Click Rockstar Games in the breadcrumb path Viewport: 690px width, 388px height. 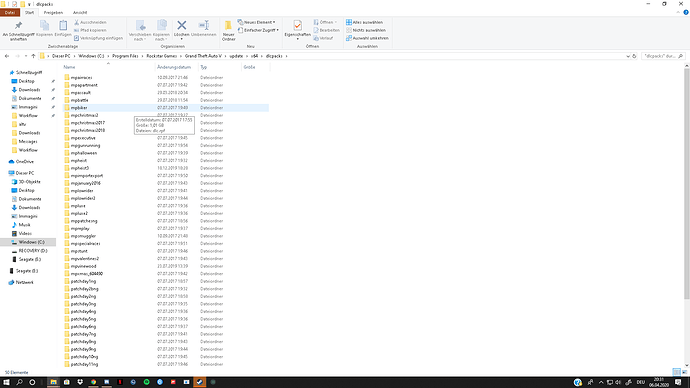click(161, 56)
